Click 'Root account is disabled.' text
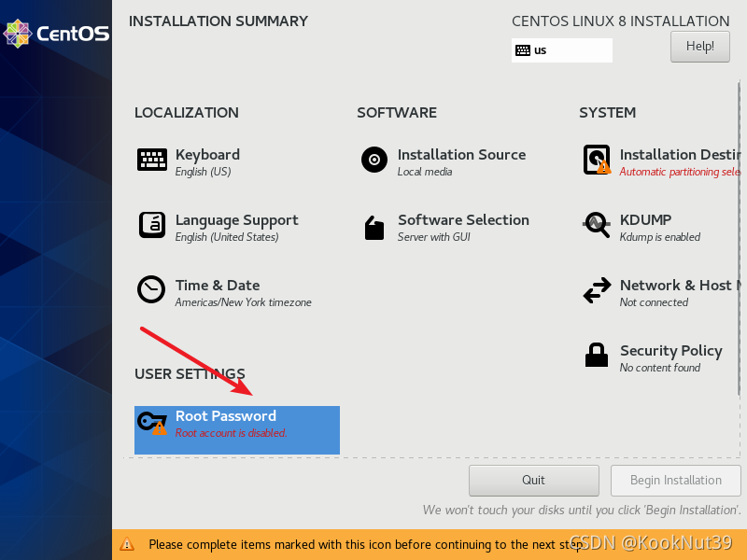The width and height of the screenshot is (747, 560). pos(231,433)
